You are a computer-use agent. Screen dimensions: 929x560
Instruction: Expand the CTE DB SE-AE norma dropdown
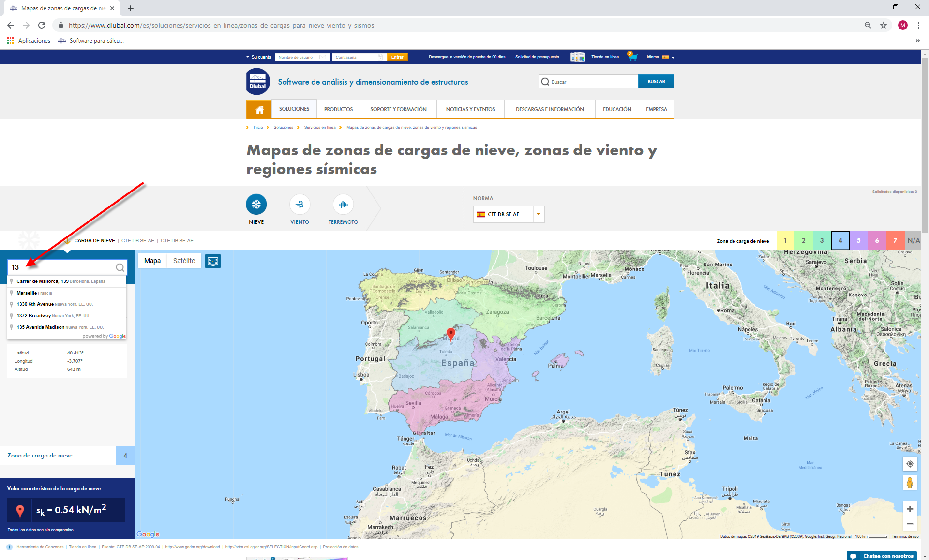coord(538,214)
